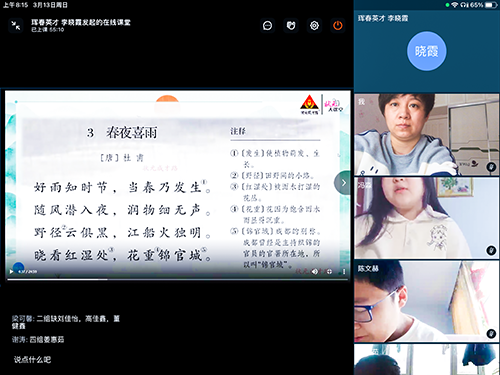Image resolution: width=500 pixels, height=375 pixels.
Task: Select 陈文磊's camera video tile
Action: 427,301
